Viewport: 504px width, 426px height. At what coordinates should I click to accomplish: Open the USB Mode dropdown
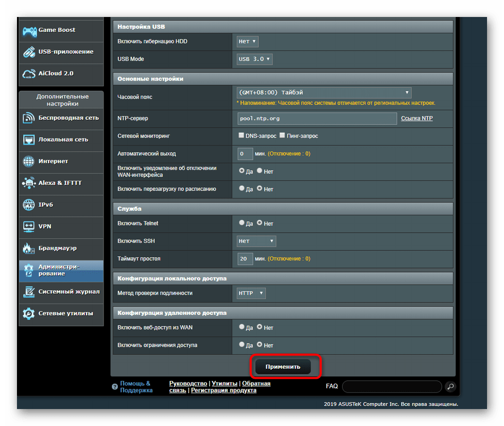point(255,59)
